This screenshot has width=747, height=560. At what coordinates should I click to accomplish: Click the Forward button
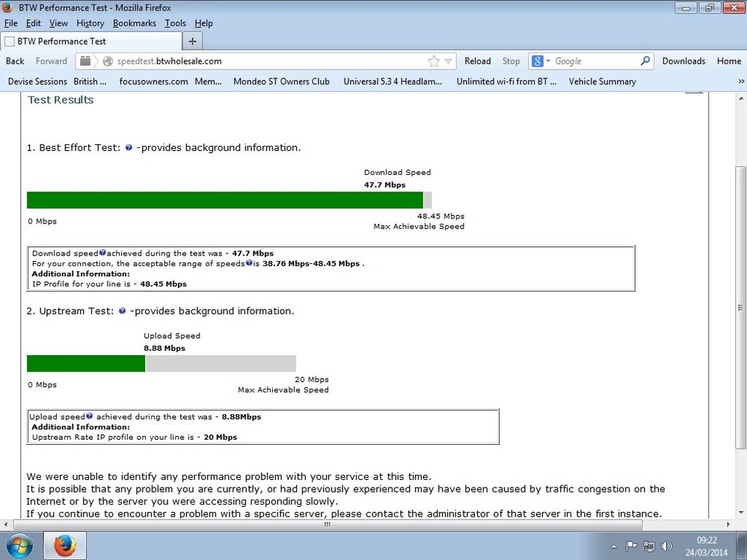tap(52, 61)
